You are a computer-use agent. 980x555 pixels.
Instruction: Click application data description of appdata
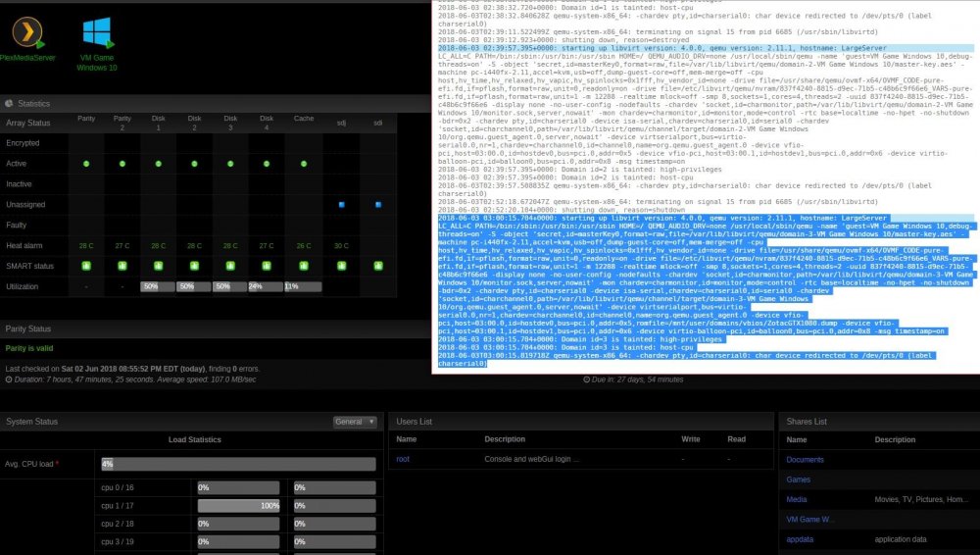[901, 539]
